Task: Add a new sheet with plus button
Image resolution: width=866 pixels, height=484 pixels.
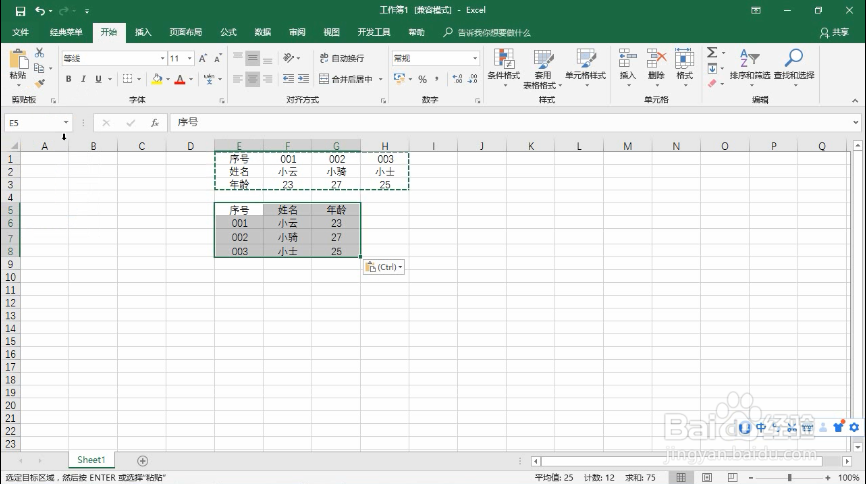Action: point(142,461)
